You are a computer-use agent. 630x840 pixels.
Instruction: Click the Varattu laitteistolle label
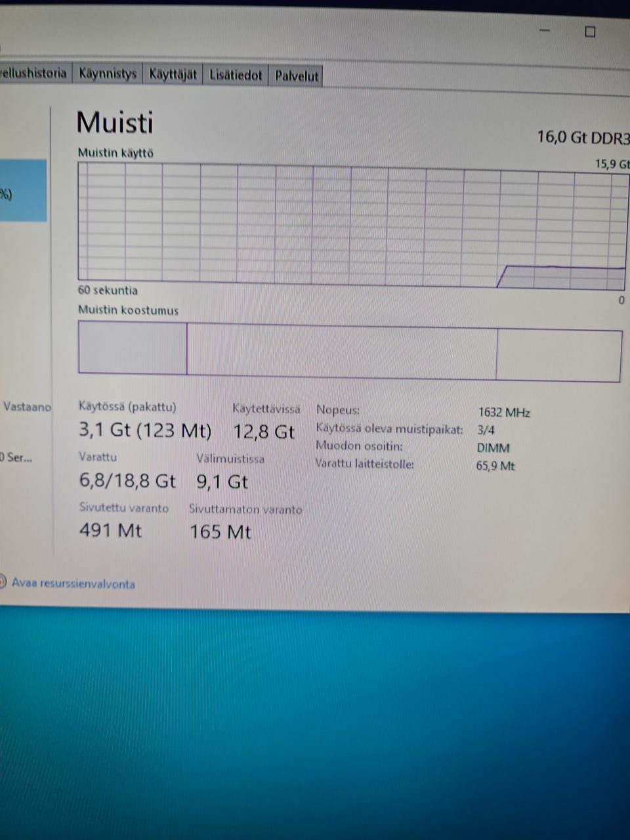364,463
